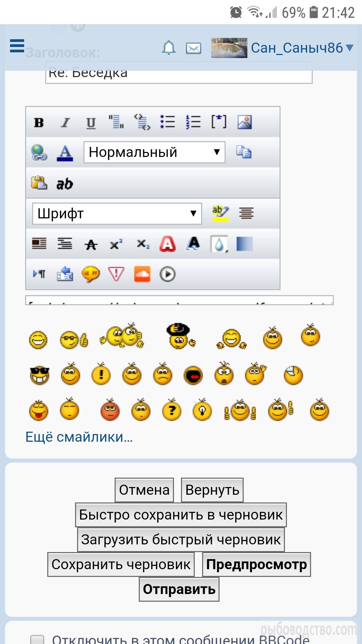Open notifications with the bell icon
Screen dimensions: 362x644
(x=169, y=48)
